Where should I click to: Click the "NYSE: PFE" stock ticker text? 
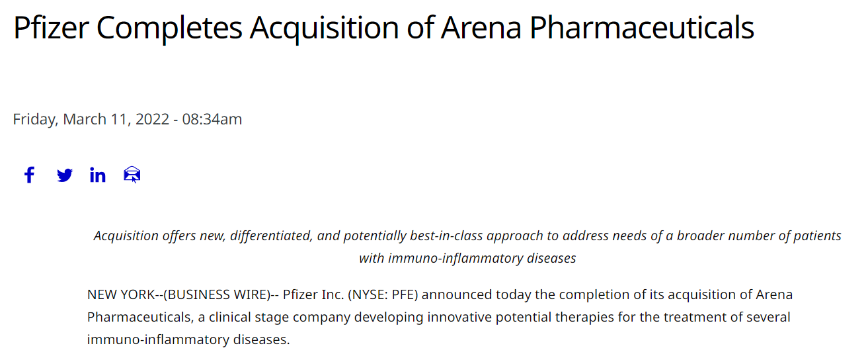click(x=383, y=294)
